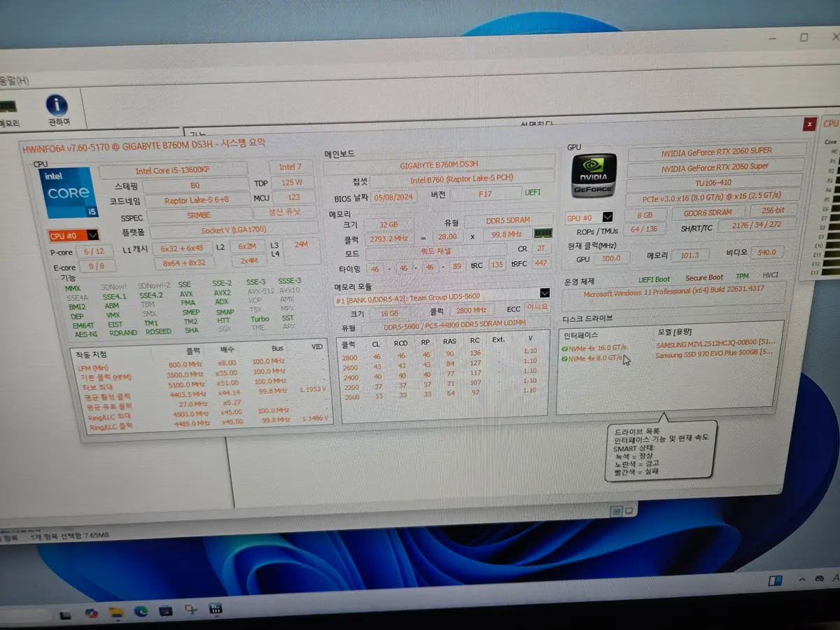The height and width of the screenshot is (630, 840).
Task: Open the Copilot icon on the taskbar
Action: pos(90,613)
